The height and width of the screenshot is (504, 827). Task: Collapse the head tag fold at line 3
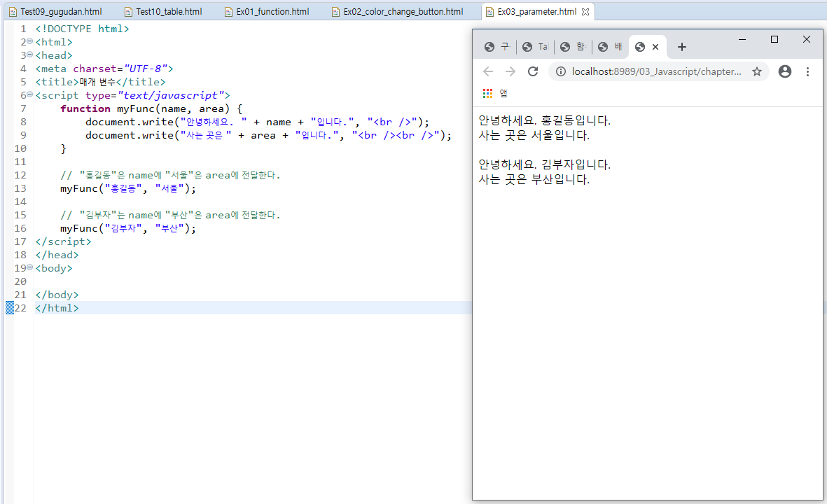click(30, 55)
